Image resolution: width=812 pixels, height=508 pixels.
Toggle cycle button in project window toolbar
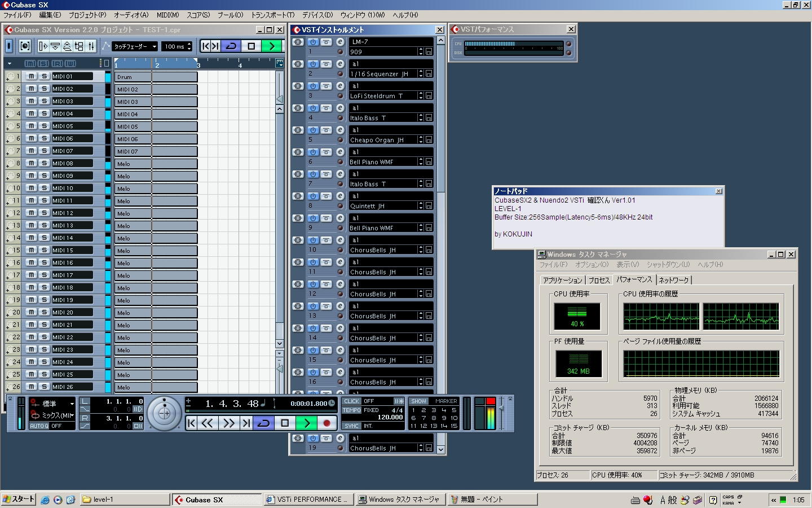click(x=231, y=46)
